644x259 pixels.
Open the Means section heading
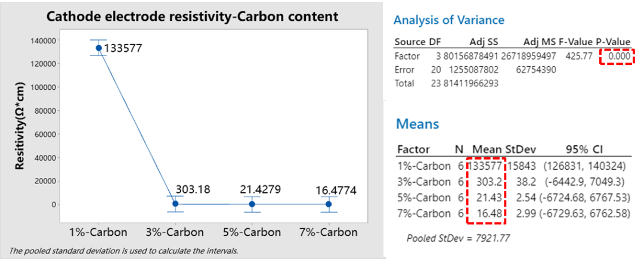[x=417, y=124]
